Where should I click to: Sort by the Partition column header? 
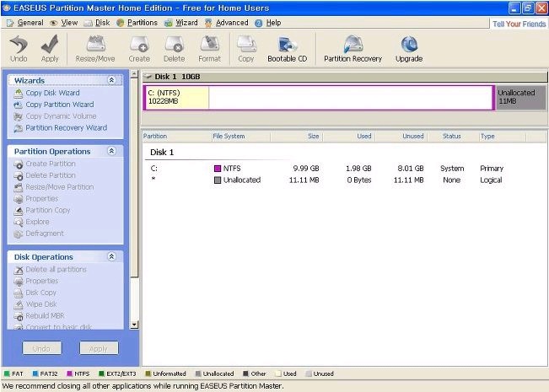click(177, 137)
